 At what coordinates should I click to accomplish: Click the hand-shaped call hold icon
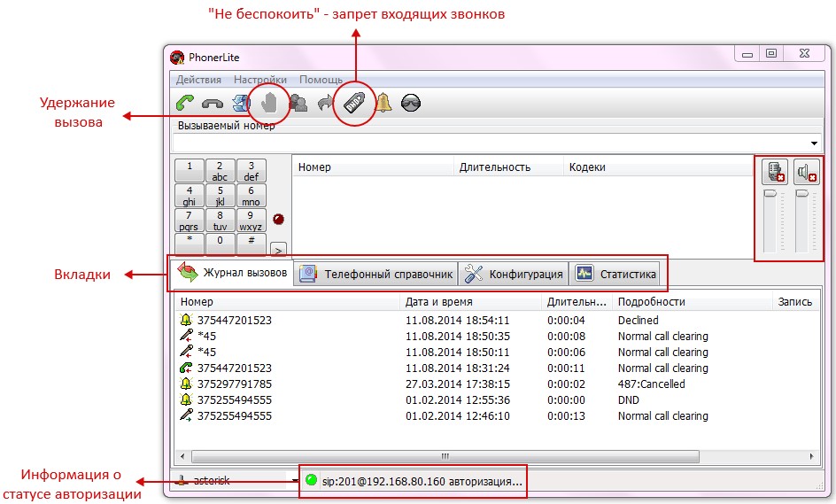269,103
